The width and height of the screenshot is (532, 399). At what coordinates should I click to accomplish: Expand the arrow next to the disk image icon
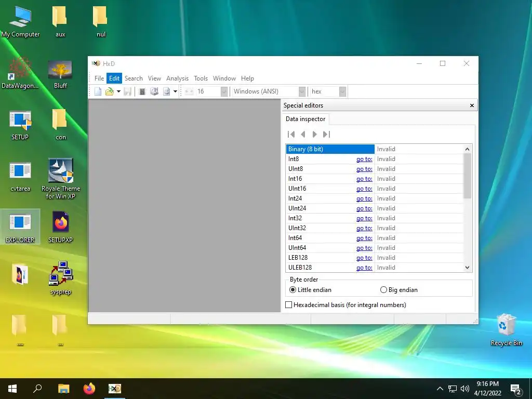point(175,91)
